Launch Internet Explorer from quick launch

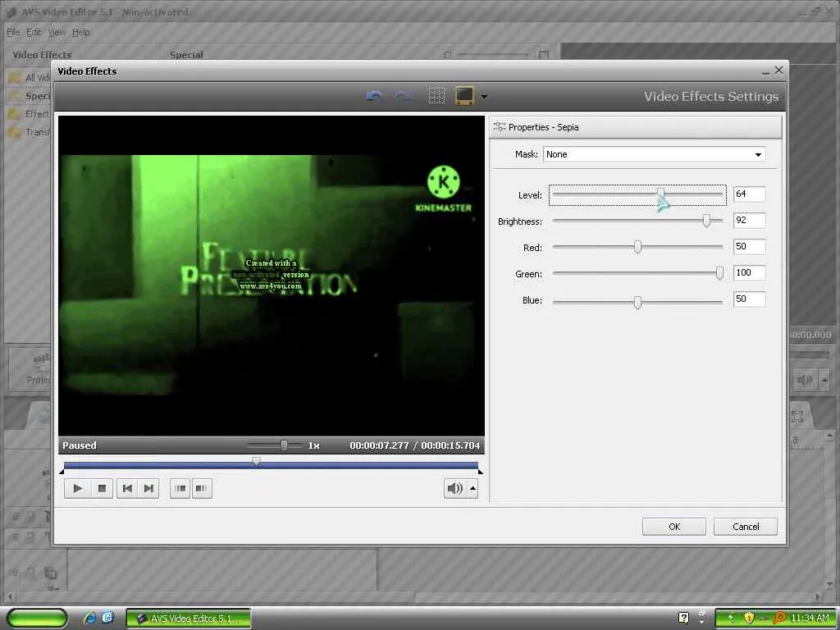point(89,619)
